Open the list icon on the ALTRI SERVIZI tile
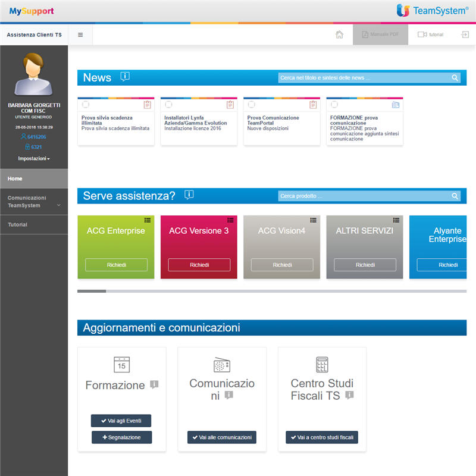The image size is (476, 476). pyautogui.click(x=396, y=220)
